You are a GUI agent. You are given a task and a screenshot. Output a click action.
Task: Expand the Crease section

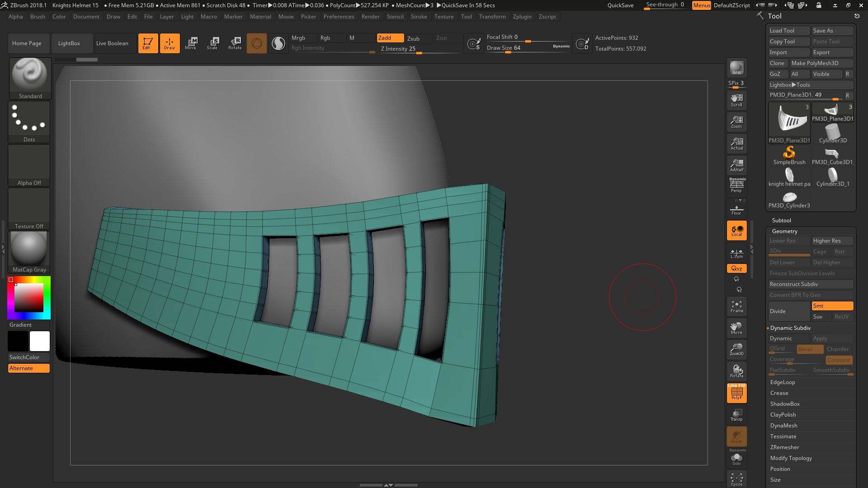779,393
